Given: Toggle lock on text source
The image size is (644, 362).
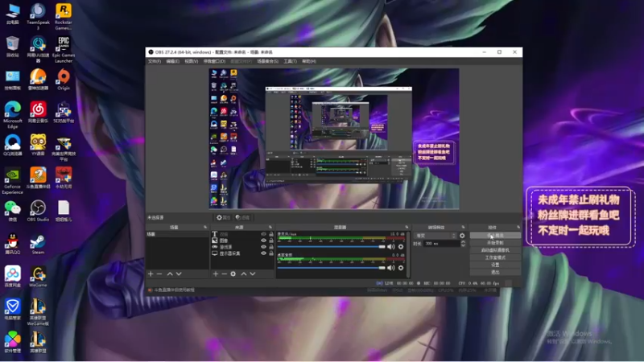Looking at the screenshot, I should tap(271, 234).
